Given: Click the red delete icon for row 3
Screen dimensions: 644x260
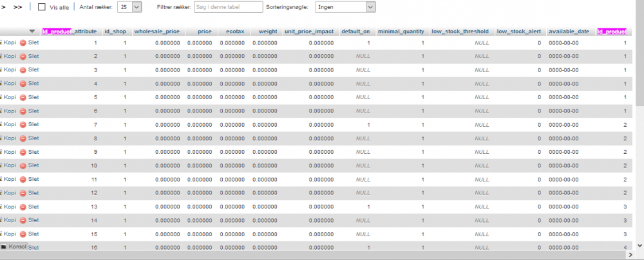Looking at the screenshot, I should tap(23, 70).
